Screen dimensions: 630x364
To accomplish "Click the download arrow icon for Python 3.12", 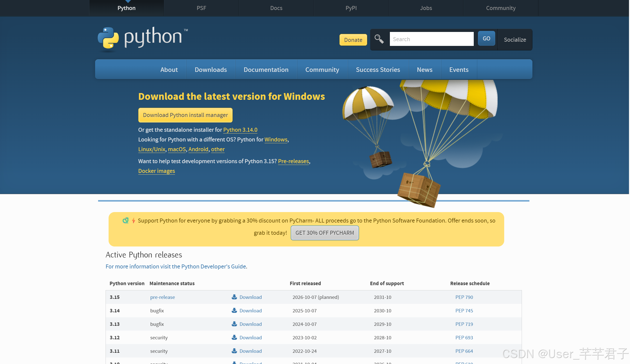I will (234, 338).
